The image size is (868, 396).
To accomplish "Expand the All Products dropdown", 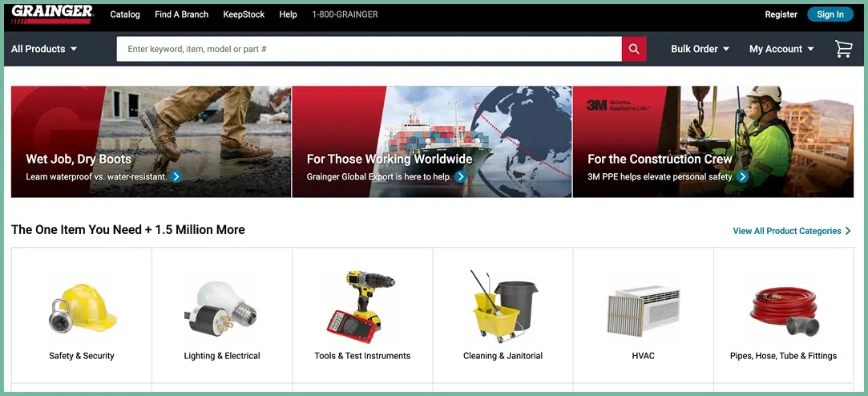I will [x=44, y=49].
